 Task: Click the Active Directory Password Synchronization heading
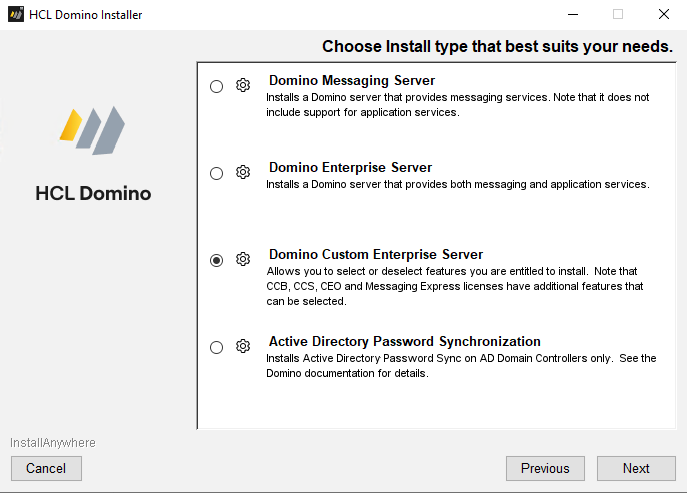405,341
